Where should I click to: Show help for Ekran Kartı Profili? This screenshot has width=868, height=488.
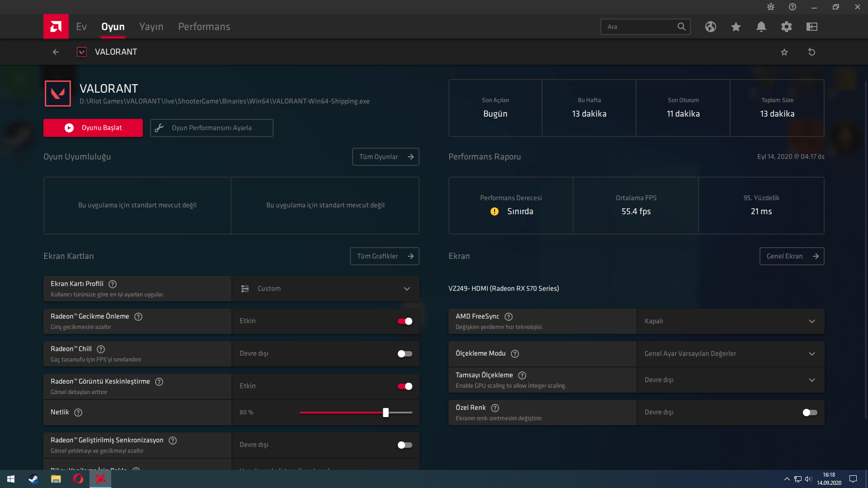[113, 284]
